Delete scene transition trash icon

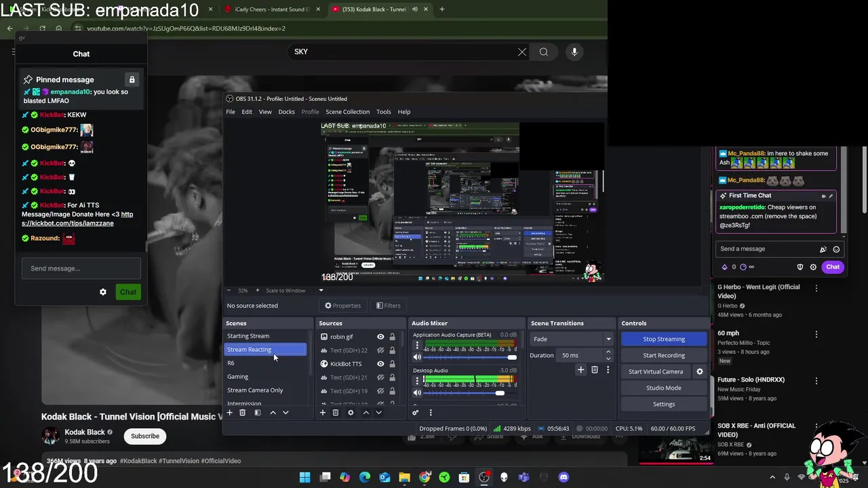(595, 369)
